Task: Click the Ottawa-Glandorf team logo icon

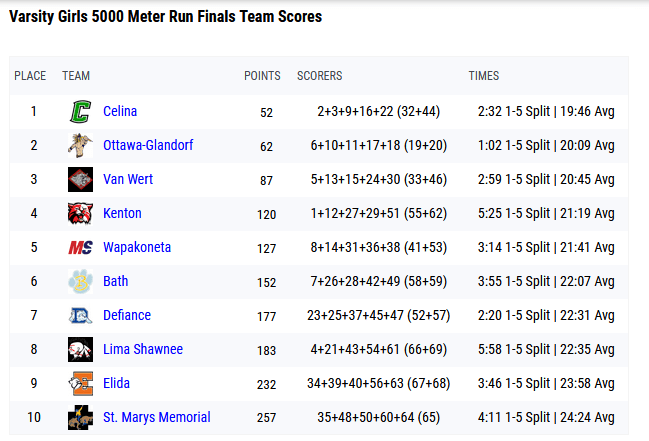Action: (x=80, y=146)
